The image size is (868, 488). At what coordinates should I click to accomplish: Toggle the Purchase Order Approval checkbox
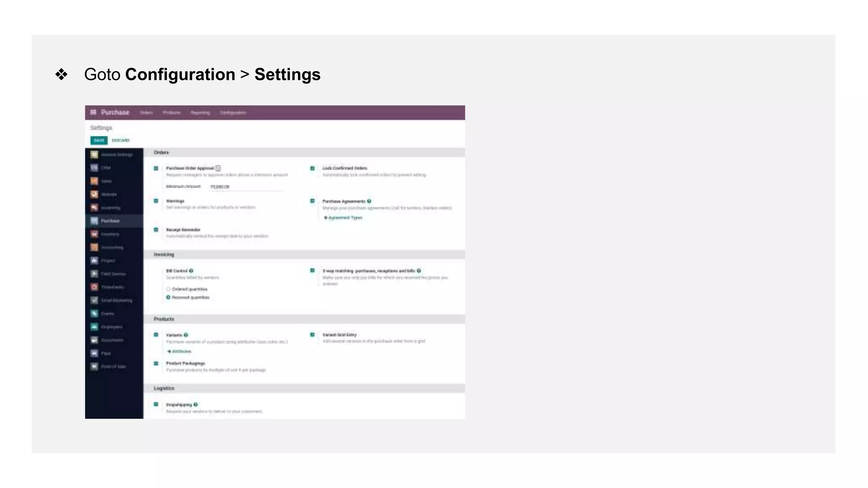click(x=156, y=168)
